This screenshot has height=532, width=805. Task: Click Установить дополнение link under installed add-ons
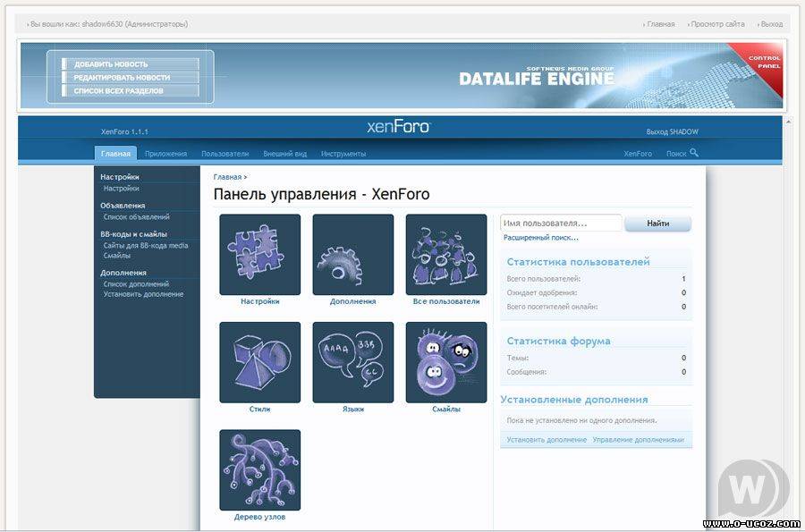[x=547, y=440]
